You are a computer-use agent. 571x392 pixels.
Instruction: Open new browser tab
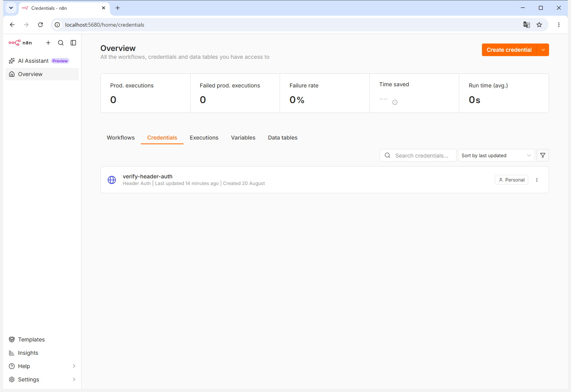coord(118,8)
